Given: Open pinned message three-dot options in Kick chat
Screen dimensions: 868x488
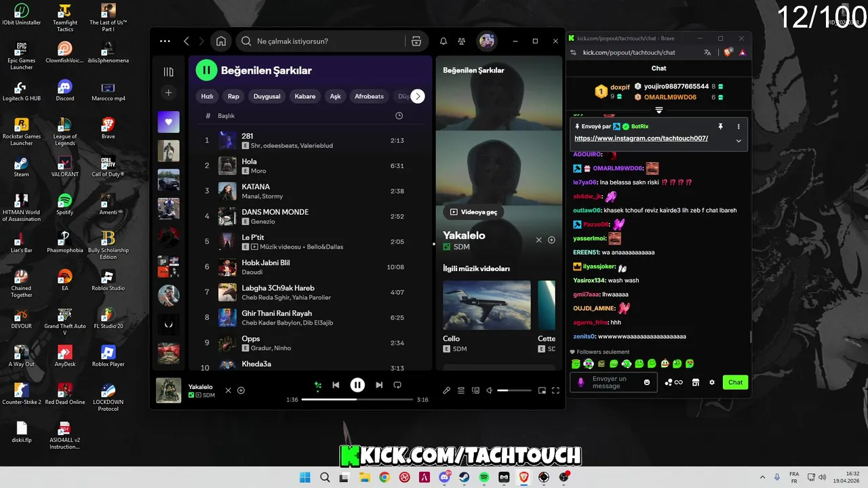Looking at the screenshot, I should tap(738, 127).
